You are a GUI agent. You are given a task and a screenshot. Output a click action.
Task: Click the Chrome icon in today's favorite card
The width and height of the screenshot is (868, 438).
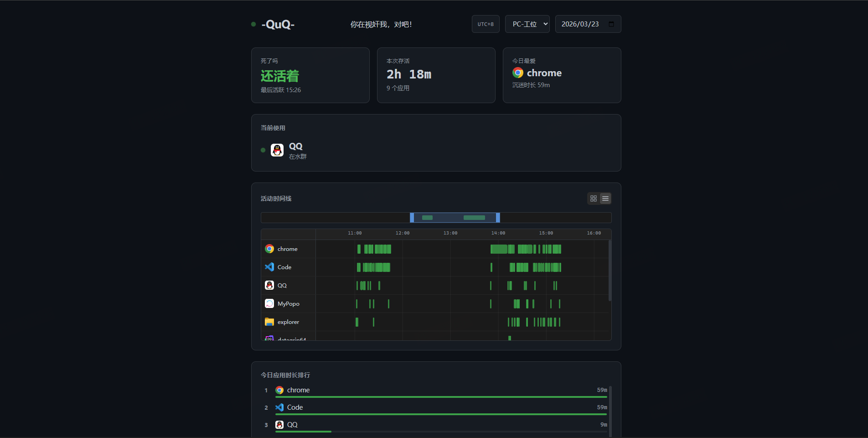coord(518,73)
